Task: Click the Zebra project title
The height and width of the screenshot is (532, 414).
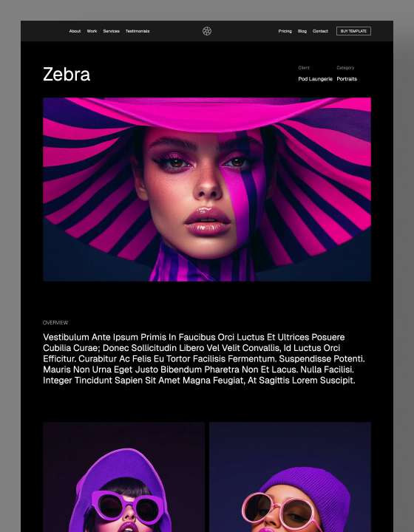Action: click(67, 75)
